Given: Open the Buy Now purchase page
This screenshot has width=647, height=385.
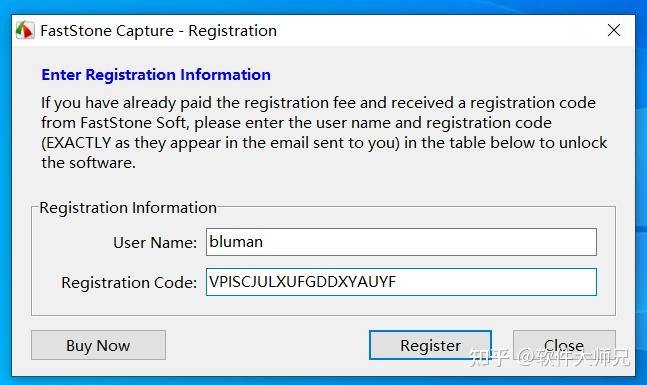Looking at the screenshot, I should click(98, 345).
